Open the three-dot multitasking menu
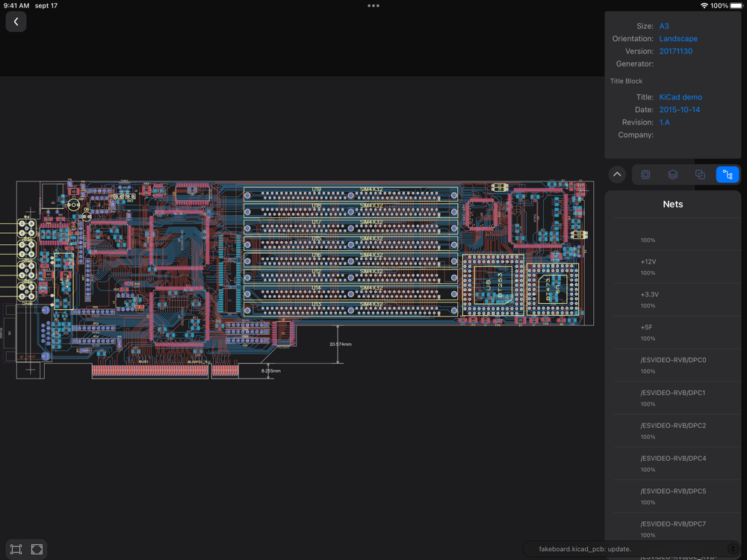Screen dimensions: 747x560 coord(373,6)
